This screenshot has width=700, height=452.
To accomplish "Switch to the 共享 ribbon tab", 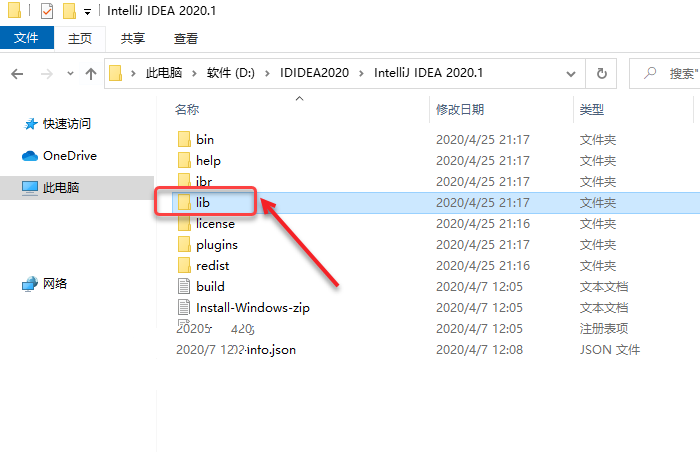I will coord(133,38).
